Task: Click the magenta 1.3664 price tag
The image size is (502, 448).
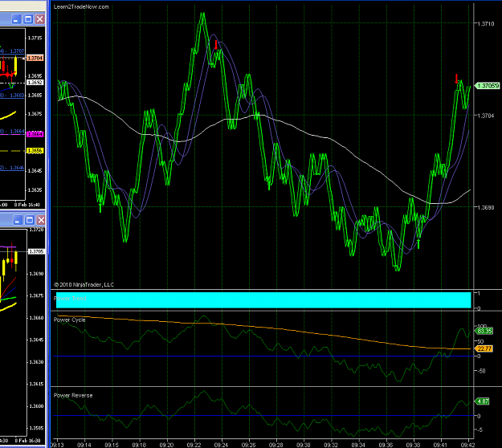Action: click(x=35, y=134)
